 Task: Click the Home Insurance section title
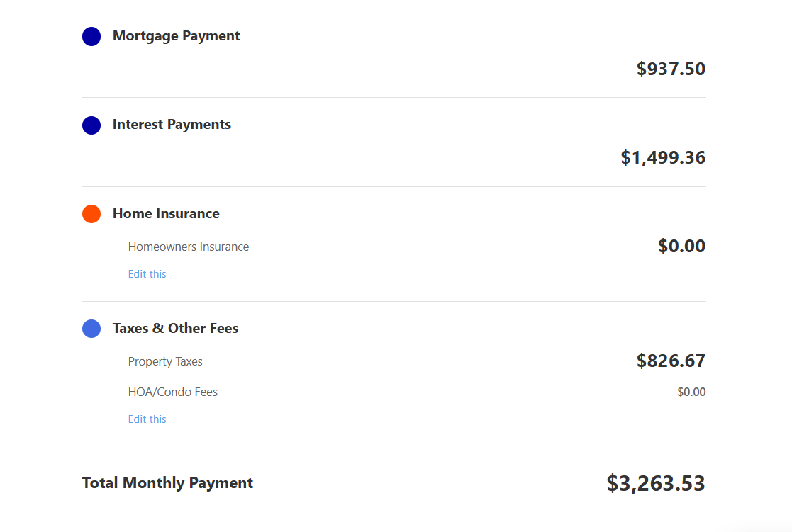click(x=166, y=214)
